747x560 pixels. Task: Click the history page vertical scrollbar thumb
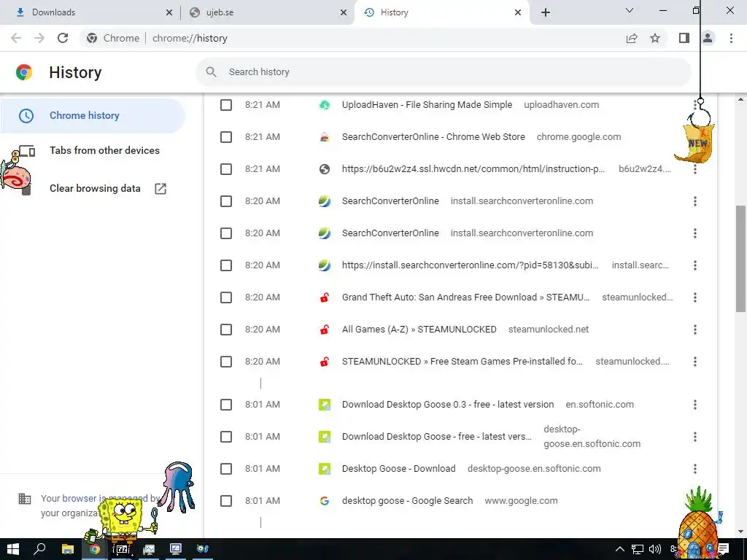(740, 259)
